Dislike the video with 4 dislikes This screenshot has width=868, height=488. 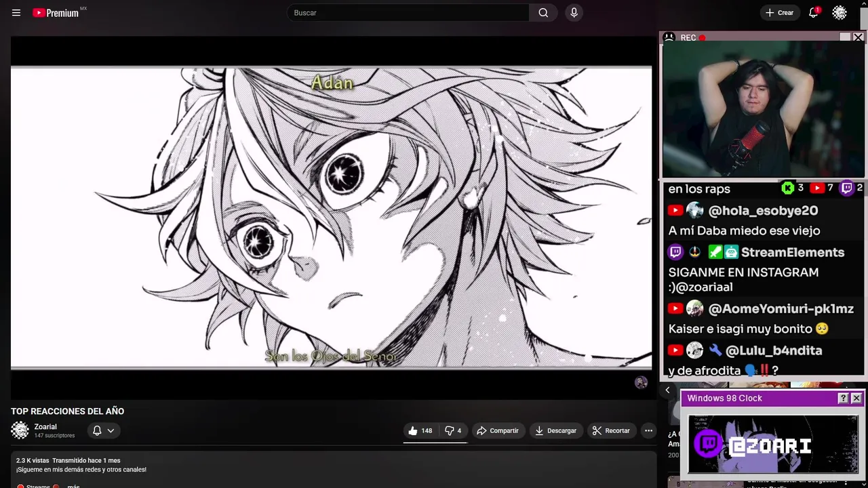click(x=452, y=430)
